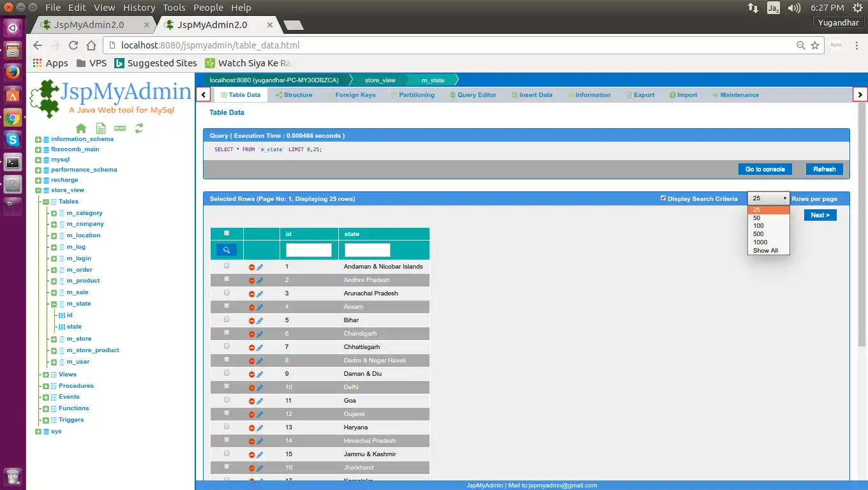Viewport: 868px width, 490px height.
Task: Open Skype from the Ubuntu launcher
Action: pos(13,139)
